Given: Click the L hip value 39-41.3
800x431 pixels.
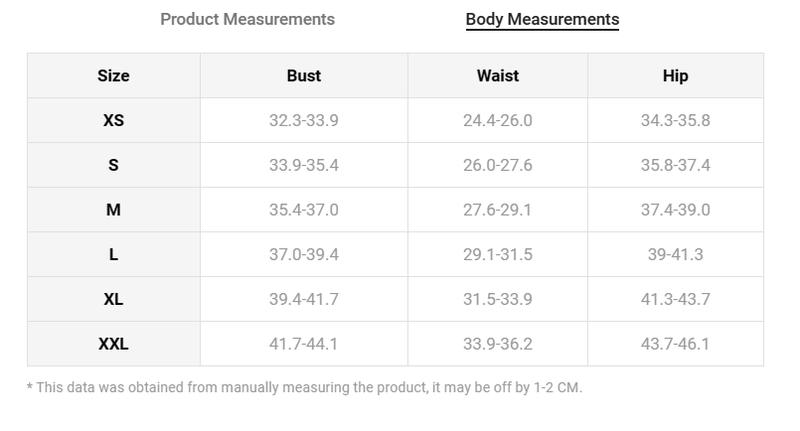Looking at the screenshot, I should pyautogui.click(x=675, y=255).
